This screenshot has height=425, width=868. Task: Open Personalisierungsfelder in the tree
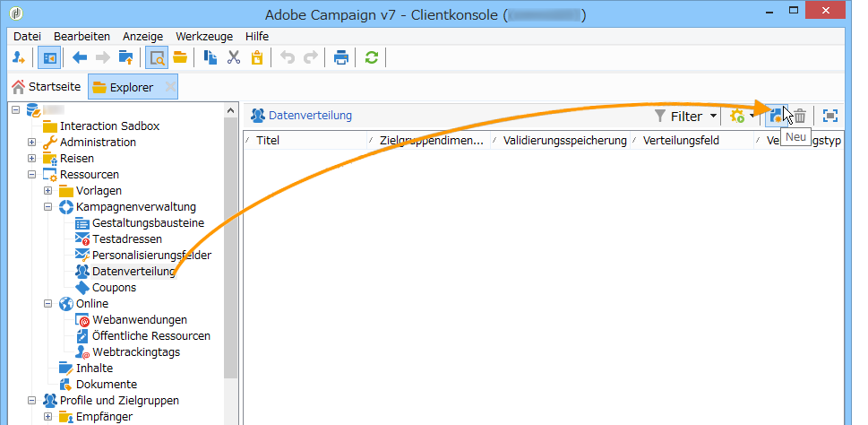151,256
